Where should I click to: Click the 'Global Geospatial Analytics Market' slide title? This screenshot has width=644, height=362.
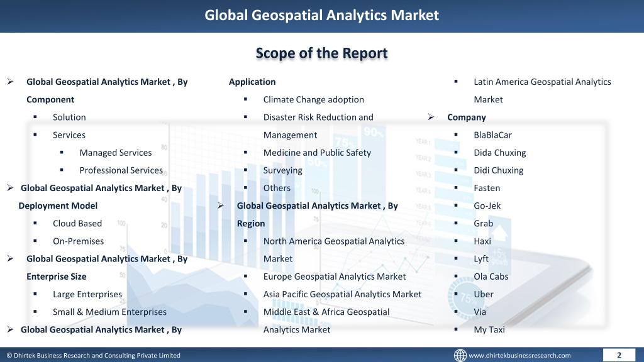pyautogui.click(x=321, y=15)
